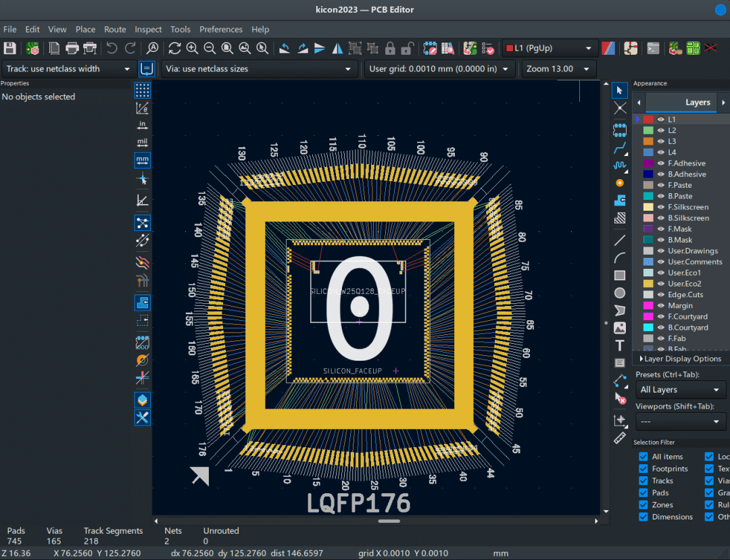Choose the Add Via tool
This screenshot has width=730, height=560.
click(x=619, y=183)
